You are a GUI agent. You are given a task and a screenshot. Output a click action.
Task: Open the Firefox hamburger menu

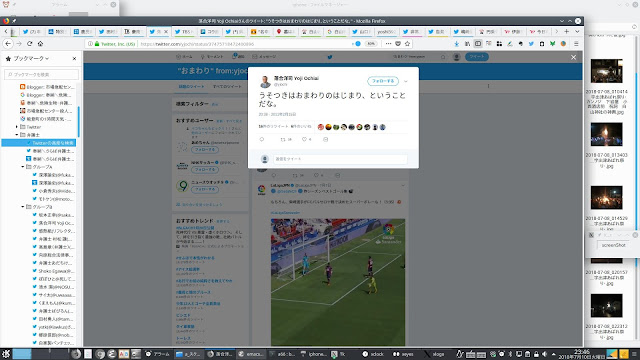click(x=576, y=43)
